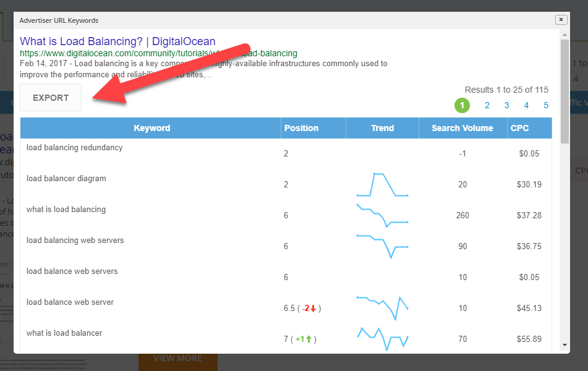Sort table by Position column header

coord(313,128)
